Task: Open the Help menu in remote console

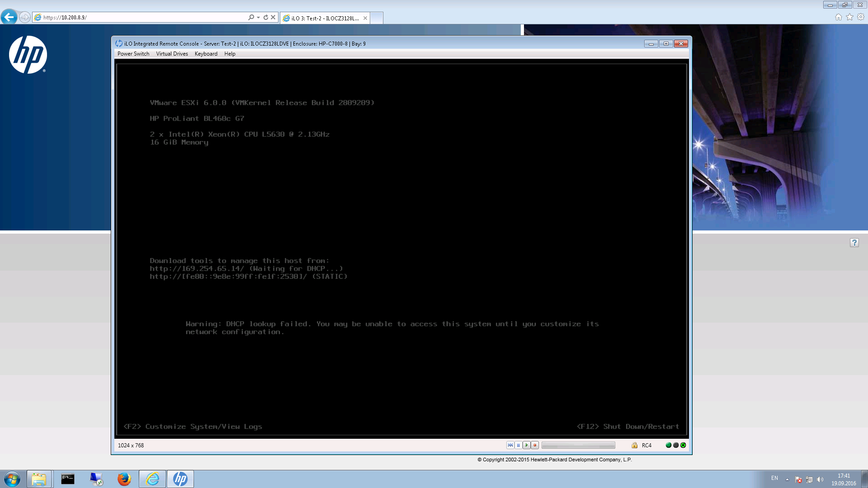Action: pyautogui.click(x=230, y=54)
